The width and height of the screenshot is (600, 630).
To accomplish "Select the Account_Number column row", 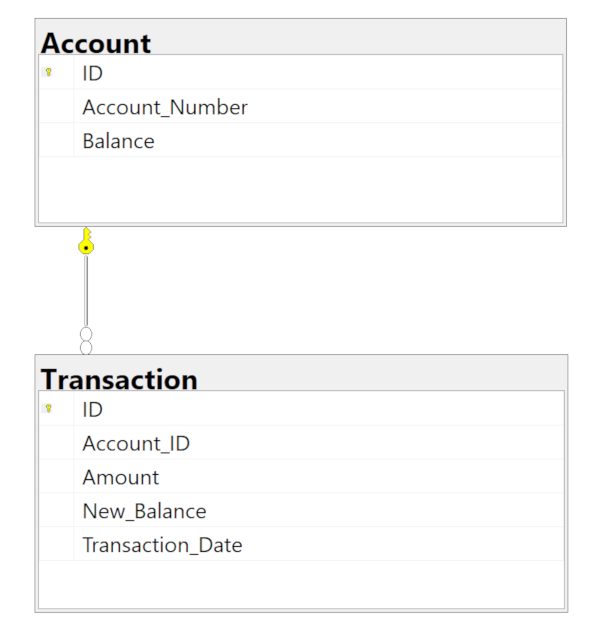I will 301,106.
